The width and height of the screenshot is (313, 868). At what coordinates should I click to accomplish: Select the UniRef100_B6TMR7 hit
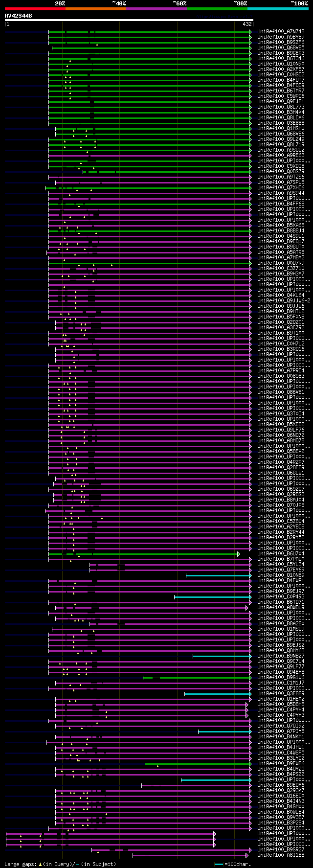[281, 91]
